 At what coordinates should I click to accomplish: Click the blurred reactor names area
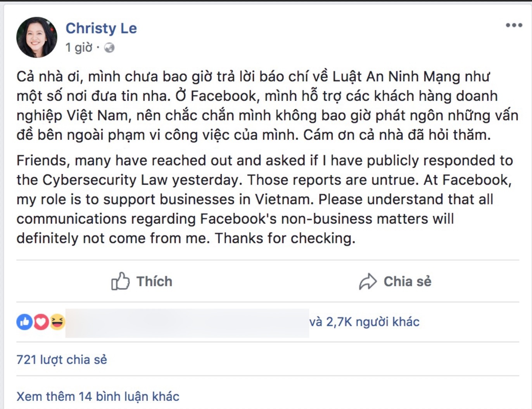pyautogui.click(x=186, y=321)
